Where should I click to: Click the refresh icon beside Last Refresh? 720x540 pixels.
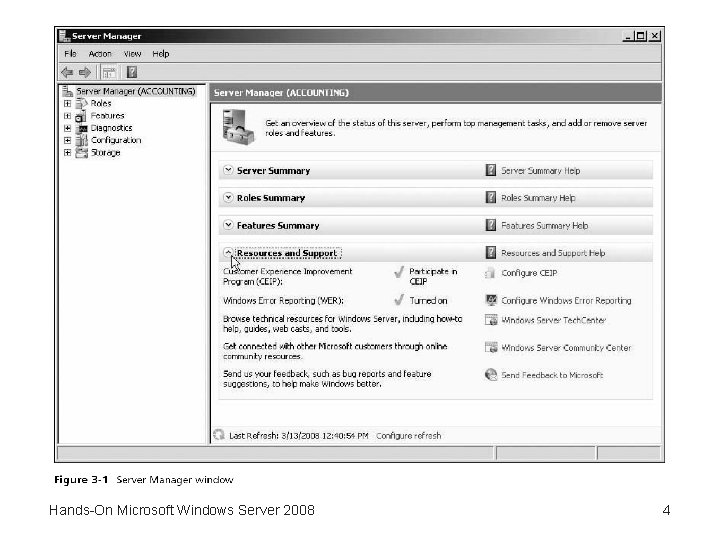(219, 434)
